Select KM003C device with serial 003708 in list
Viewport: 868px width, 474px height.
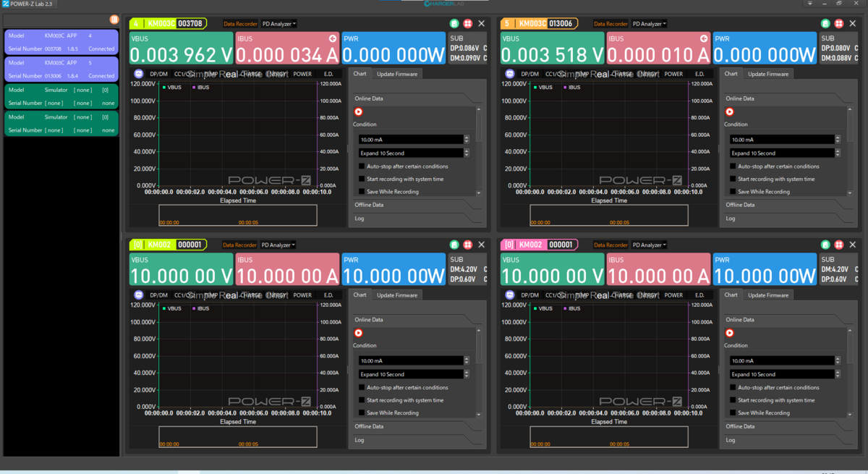tap(61, 42)
